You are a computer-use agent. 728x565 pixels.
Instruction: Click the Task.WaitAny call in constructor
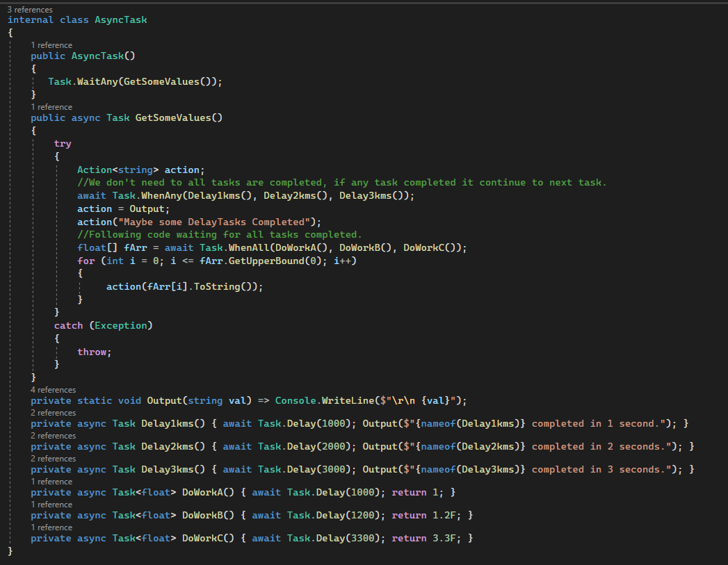coord(83,81)
